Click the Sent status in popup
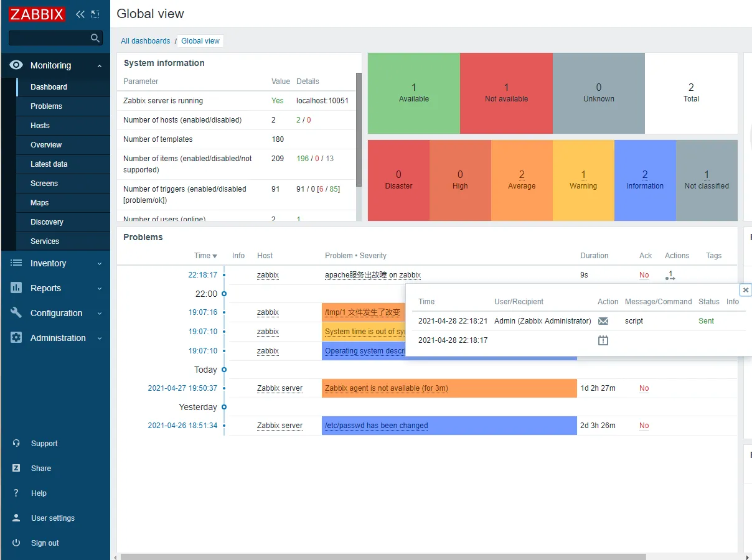This screenshot has height=560, width=752. (x=706, y=321)
